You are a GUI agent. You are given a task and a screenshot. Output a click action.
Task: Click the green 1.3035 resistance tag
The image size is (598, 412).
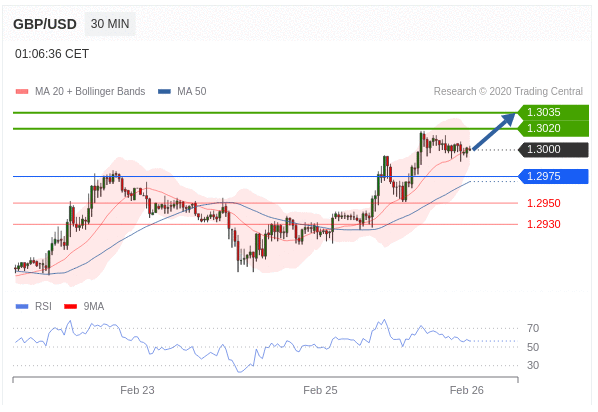tap(553, 113)
